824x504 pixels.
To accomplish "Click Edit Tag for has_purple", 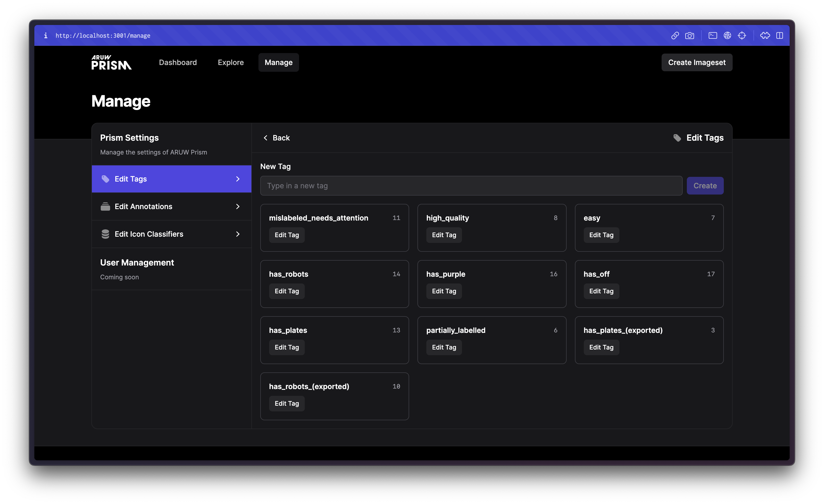I will (444, 291).
